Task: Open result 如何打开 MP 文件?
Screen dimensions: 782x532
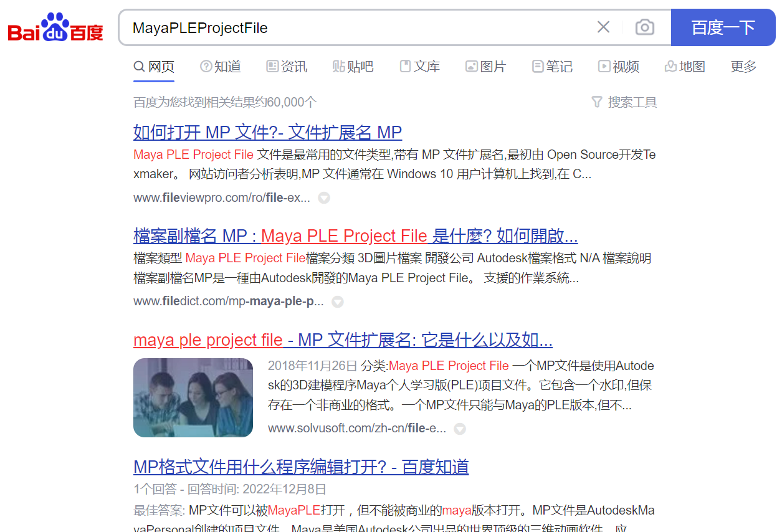Action: 267,133
